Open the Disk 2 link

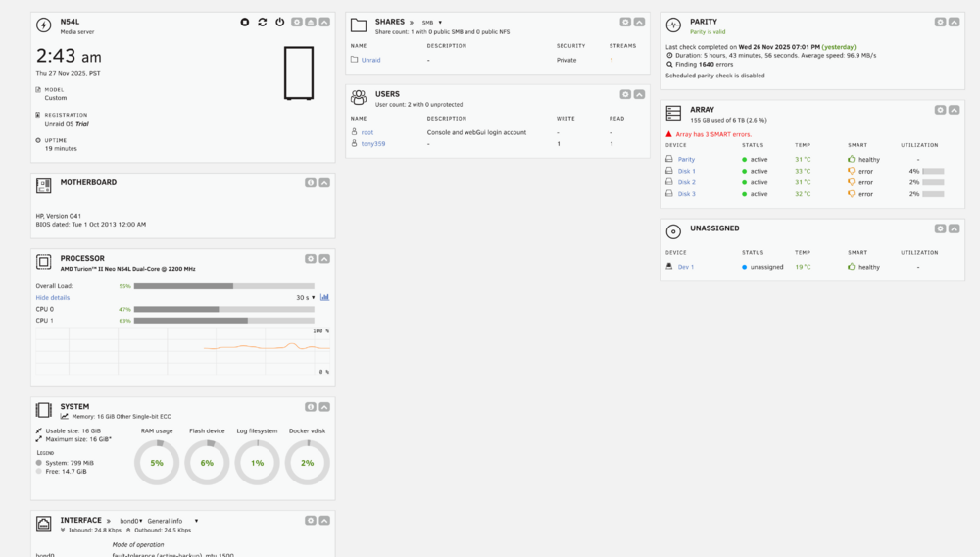[x=686, y=182]
